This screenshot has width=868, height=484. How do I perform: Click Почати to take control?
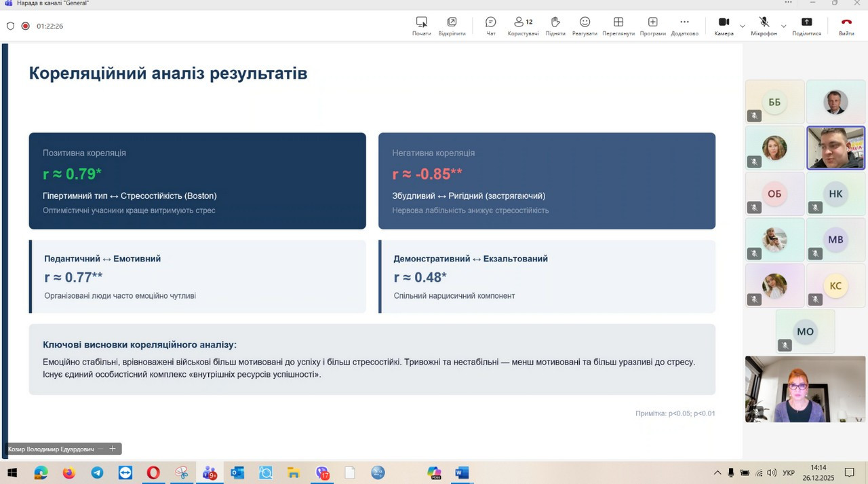tap(421, 26)
